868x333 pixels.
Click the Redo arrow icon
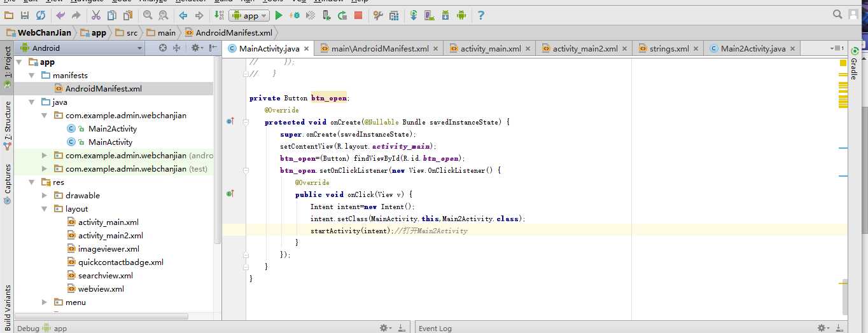[76, 15]
